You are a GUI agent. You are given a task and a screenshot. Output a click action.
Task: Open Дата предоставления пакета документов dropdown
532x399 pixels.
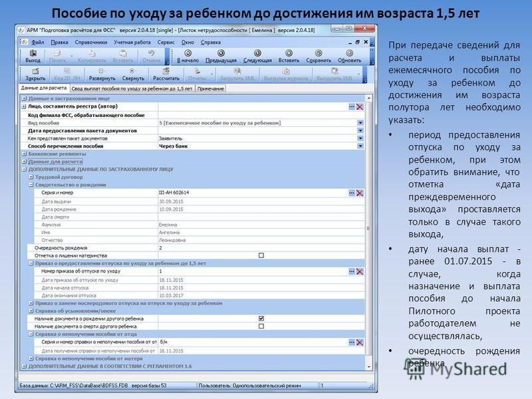(x=360, y=130)
